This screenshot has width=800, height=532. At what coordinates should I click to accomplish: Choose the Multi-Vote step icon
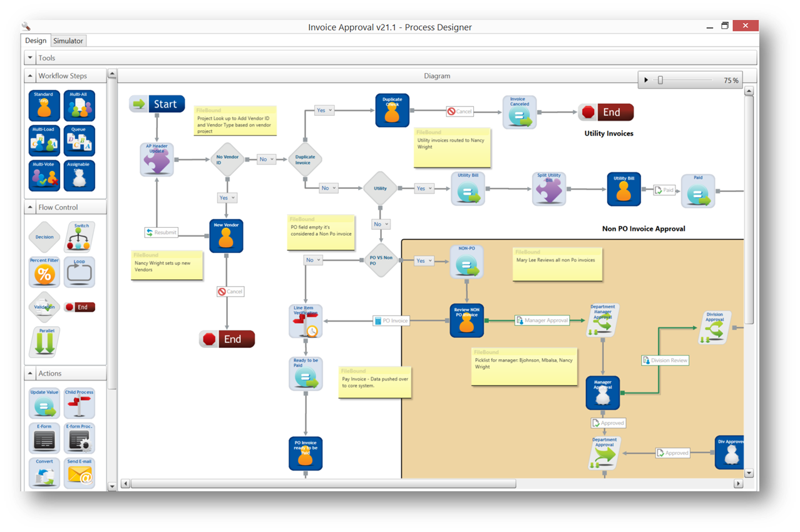click(44, 176)
